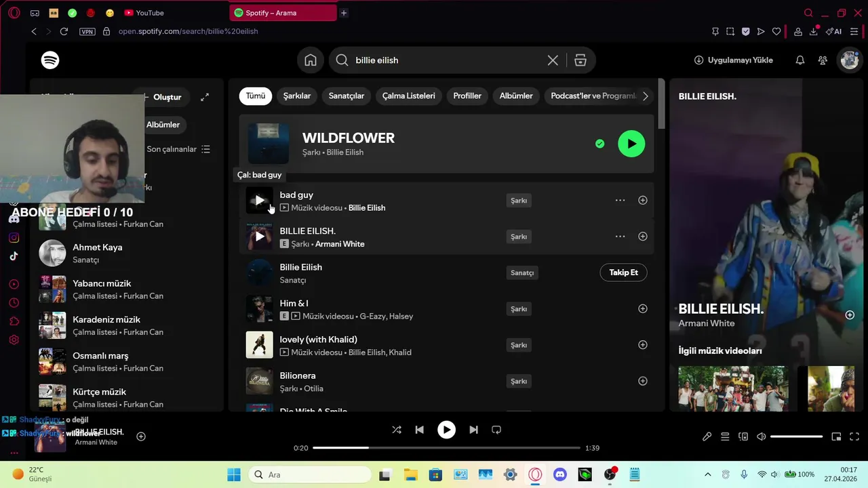
Task: Open notifications bell icon
Action: 800,60
